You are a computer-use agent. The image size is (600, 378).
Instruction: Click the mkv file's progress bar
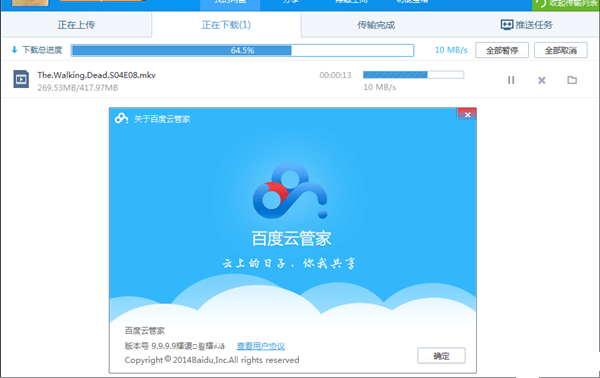(x=413, y=75)
